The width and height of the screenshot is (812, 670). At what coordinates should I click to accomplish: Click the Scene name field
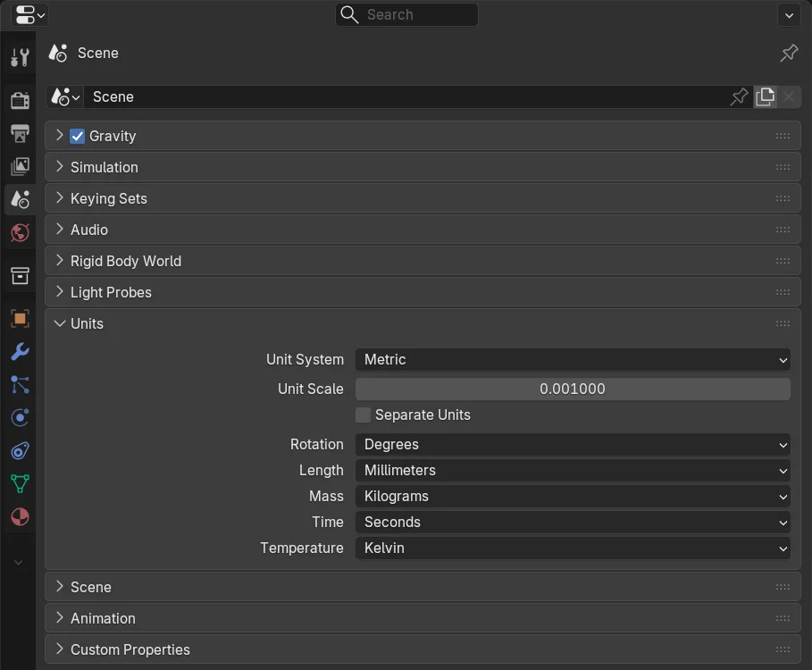(x=406, y=96)
